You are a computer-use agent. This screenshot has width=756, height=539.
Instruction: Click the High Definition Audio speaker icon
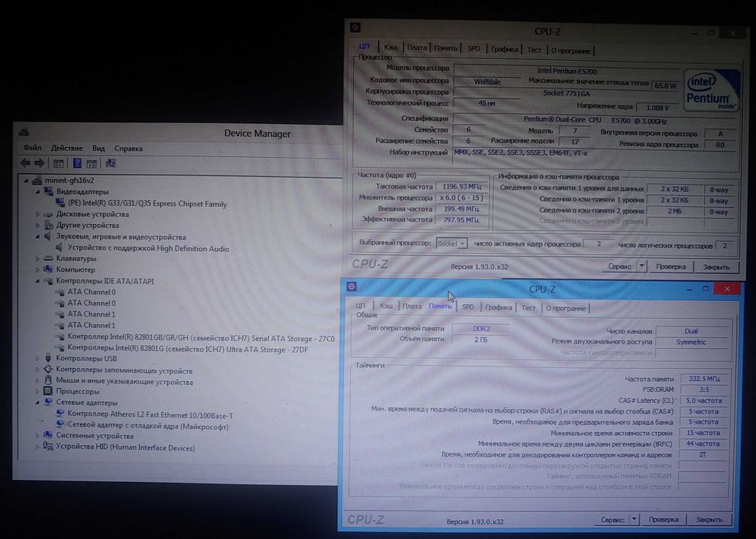click(x=59, y=248)
